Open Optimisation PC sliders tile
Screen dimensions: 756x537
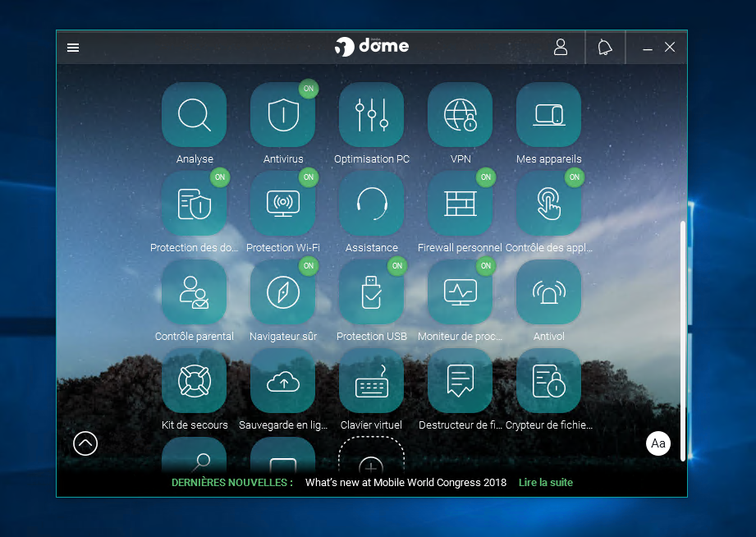point(371,114)
